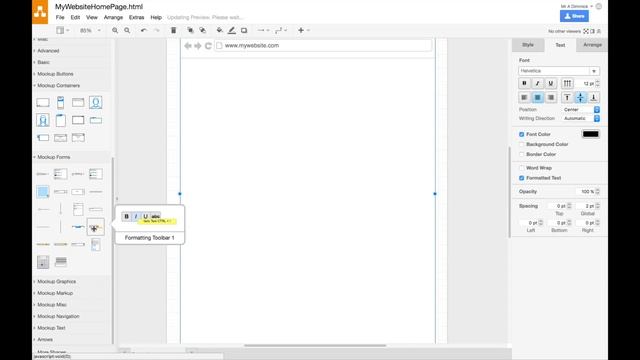Viewport: 640px width, 360px height.
Task: Toggle bold in the Text panel
Action: click(x=524, y=83)
